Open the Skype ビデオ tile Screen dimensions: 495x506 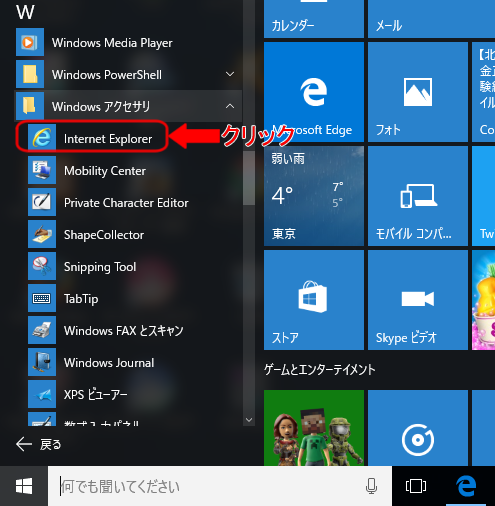click(x=418, y=300)
